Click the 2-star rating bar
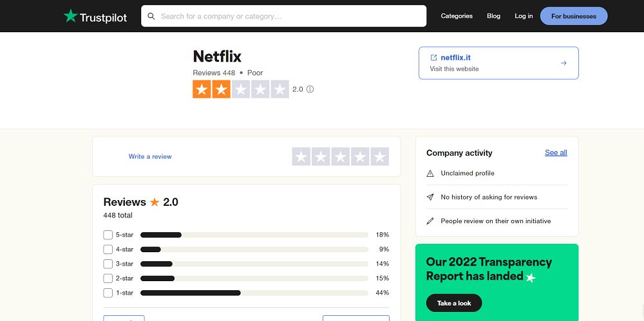 254,279
